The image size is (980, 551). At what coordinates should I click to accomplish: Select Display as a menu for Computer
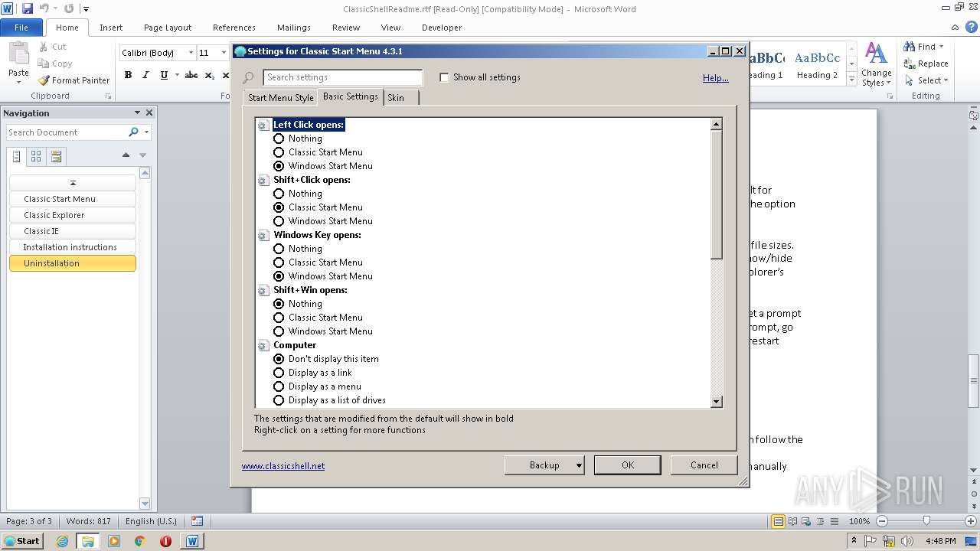pos(279,386)
